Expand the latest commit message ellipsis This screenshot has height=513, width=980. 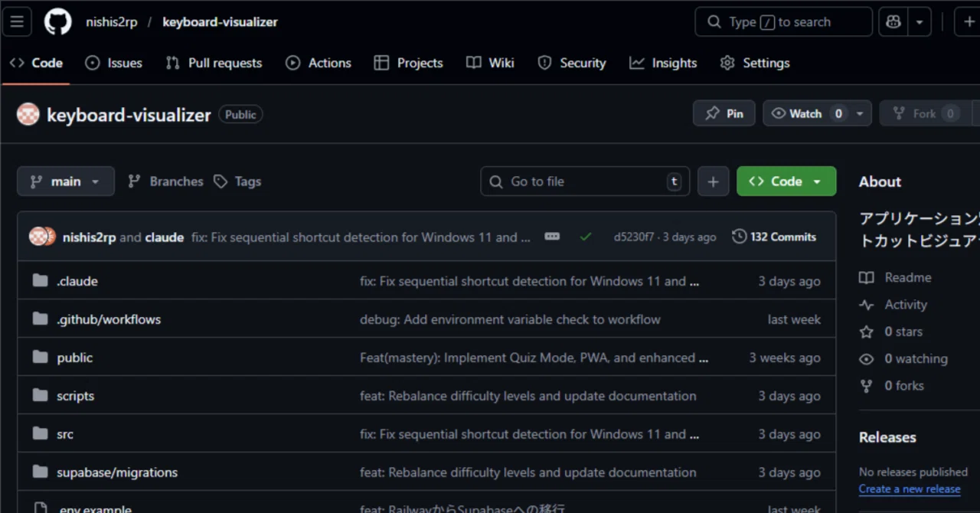coord(552,237)
